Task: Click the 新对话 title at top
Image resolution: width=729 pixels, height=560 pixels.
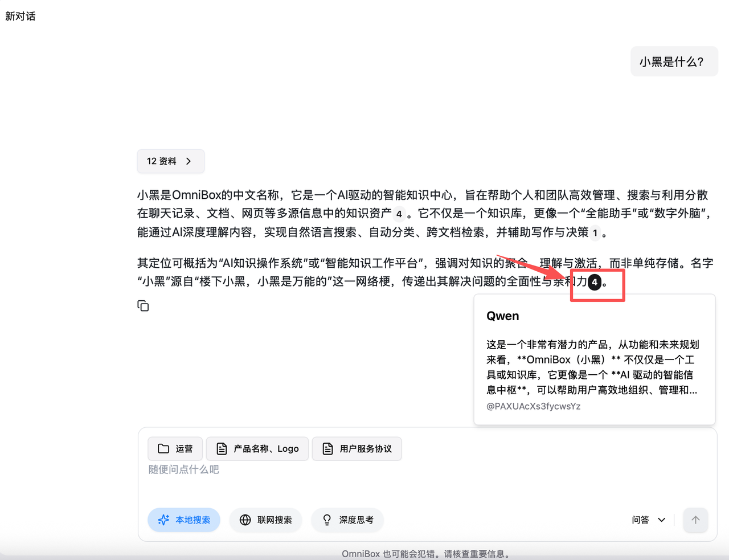Action: click(21, 17)
